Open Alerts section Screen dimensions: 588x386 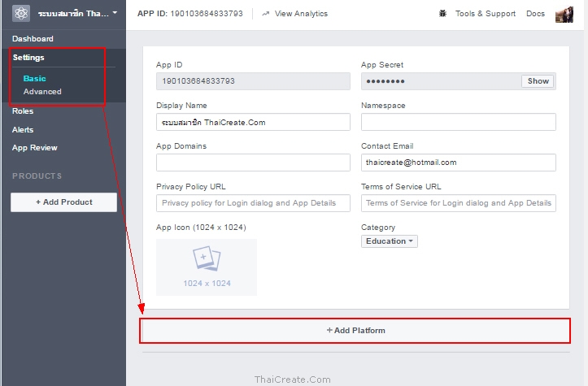(23, 130)
